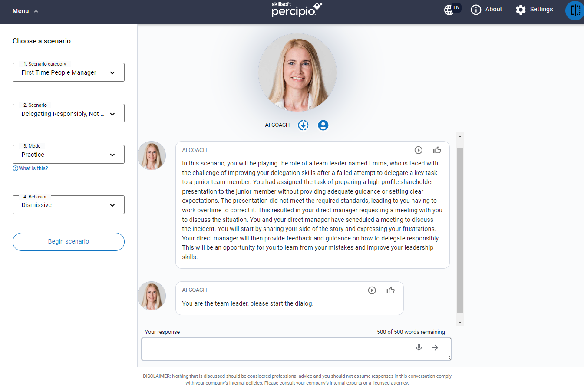This screenshot has width=584, height=392.
Task: Click the Begin scenario button
Action: [69, 242]
